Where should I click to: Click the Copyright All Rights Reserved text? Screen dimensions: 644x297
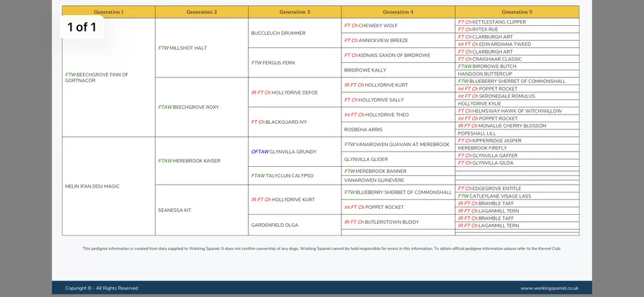coord(102,288)
